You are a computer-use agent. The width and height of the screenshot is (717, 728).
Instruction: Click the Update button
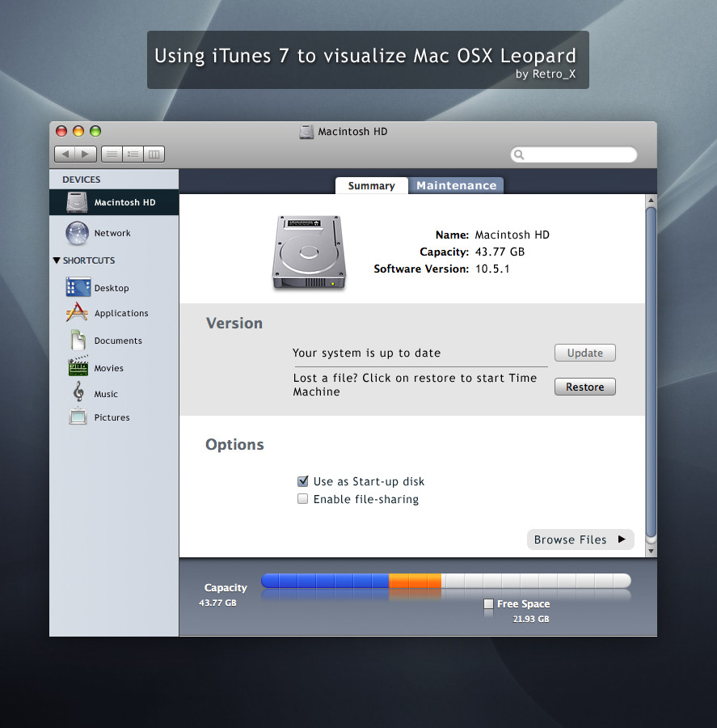point(585,353)
